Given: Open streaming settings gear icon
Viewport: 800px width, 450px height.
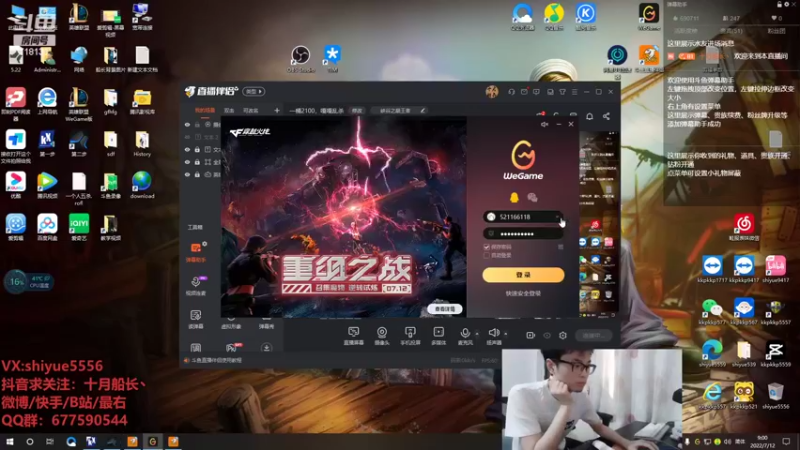Looking at the screenshot, I should tap(563, 335).
